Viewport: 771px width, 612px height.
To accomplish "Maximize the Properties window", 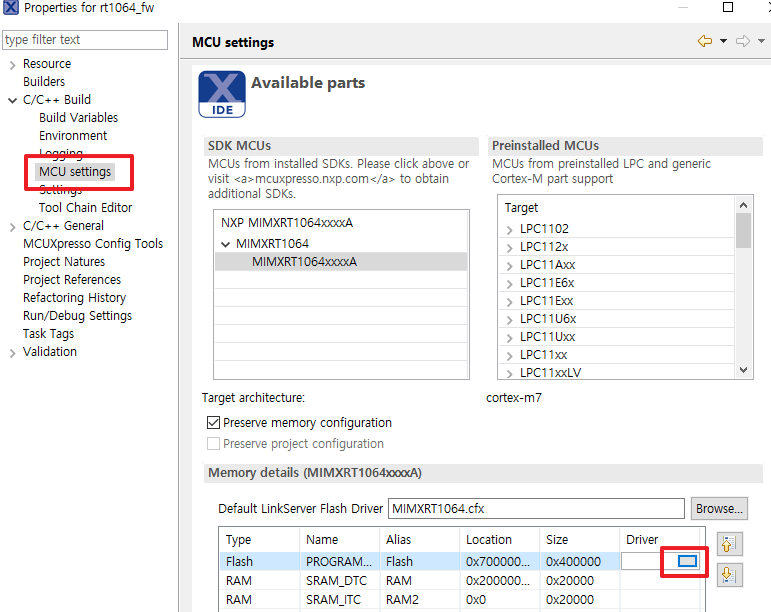I will (728, 7).
